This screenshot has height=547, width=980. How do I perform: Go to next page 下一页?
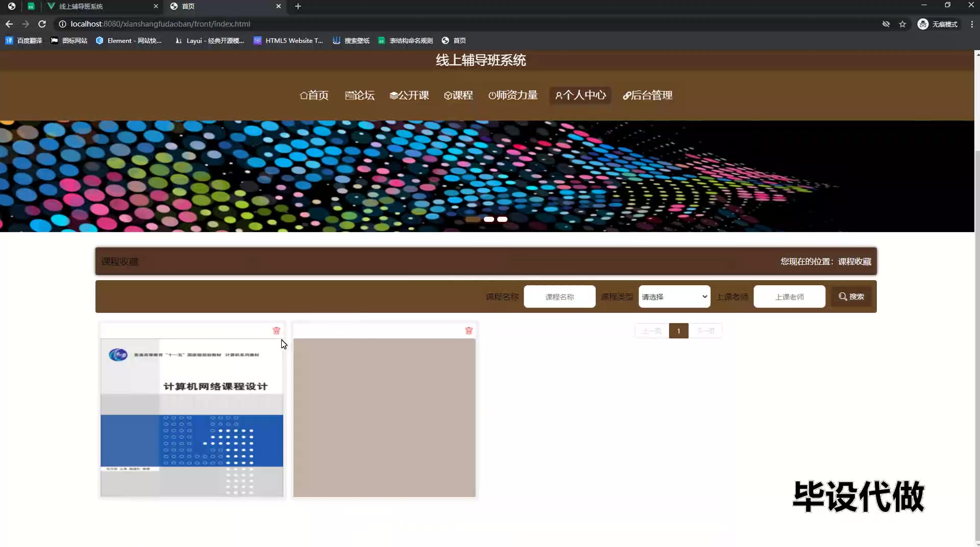(x=706, y=331)
